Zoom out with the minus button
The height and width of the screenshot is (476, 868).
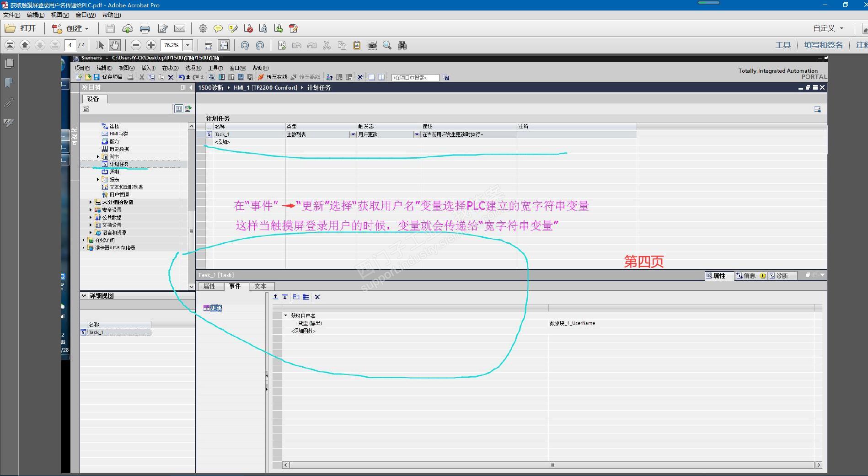click(x=136, y=45)
